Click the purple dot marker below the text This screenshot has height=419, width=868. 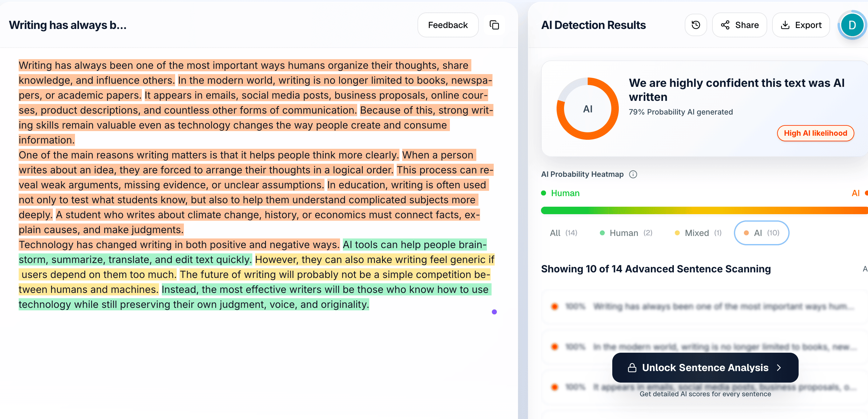click(494, 312)
